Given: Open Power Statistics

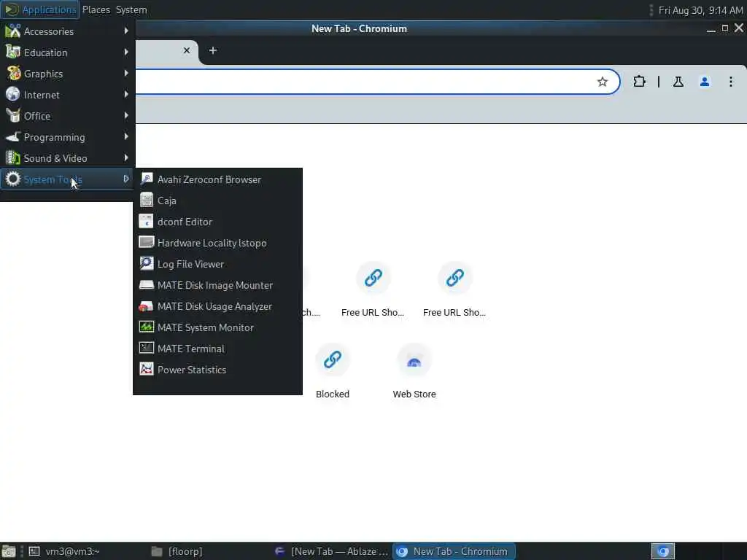Looking at the screenshot, I should coord(217,370).
